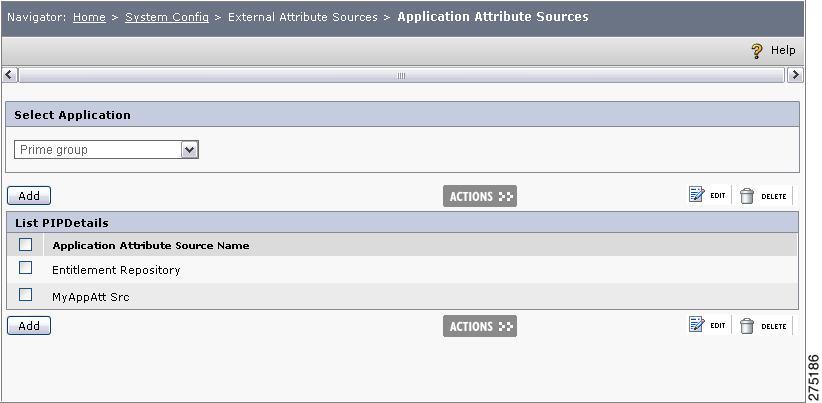The width and height of the screenshot is (822, 403).
Task: Select the Entitlement Repository row name
Action: coord(116,270)
